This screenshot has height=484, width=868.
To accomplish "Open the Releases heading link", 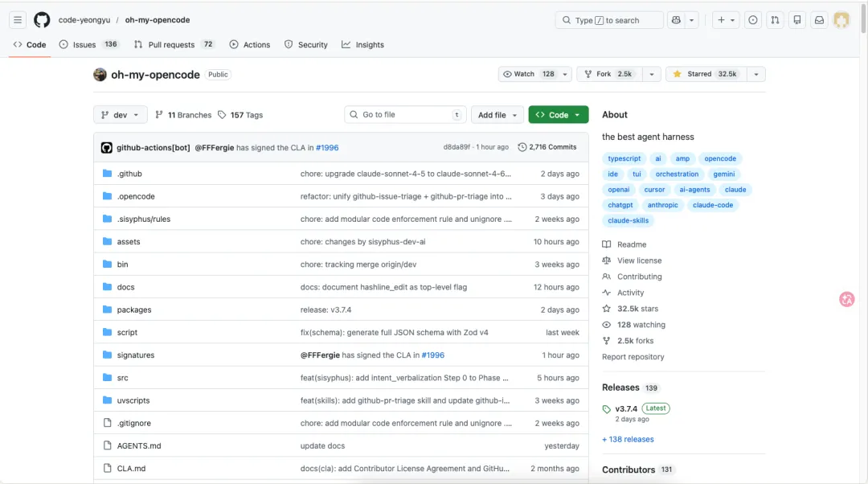I will 620,388.
